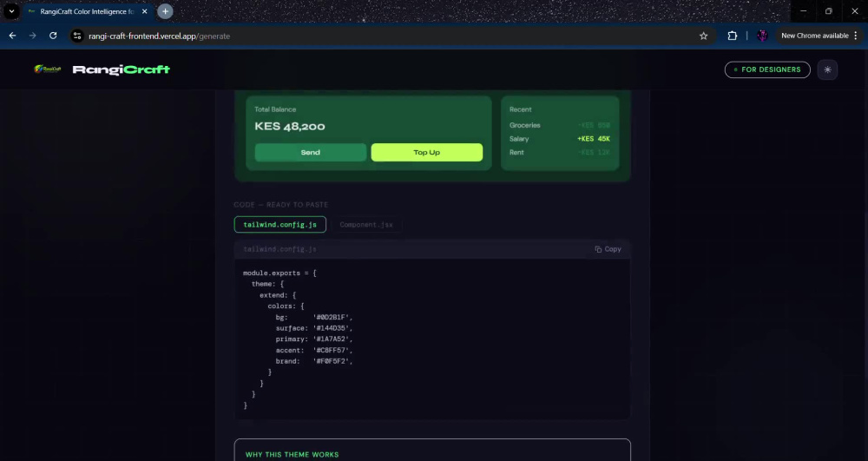The height and width of the screenshot is (461, 868).
Task: Reload the page
Action: click(53, 36)
